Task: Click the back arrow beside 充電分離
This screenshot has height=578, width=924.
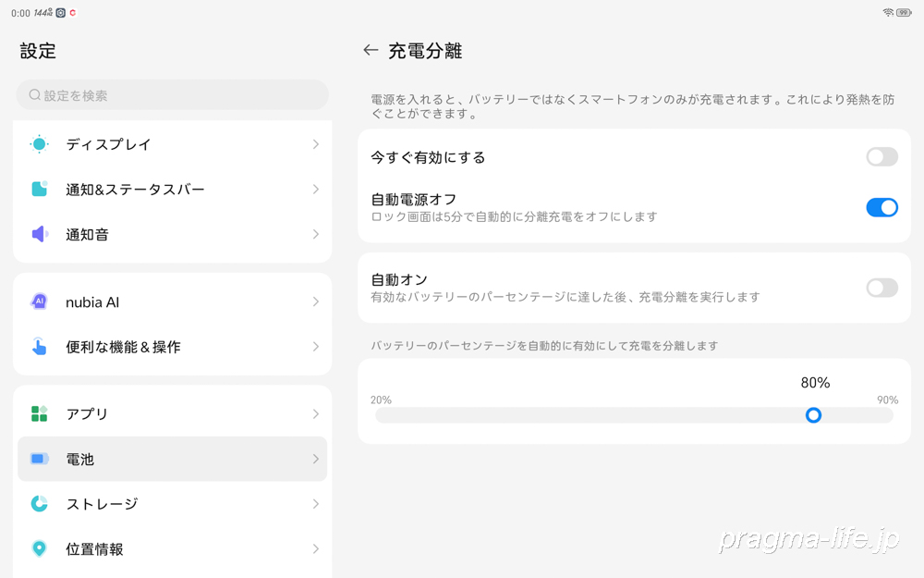Action: pyautogui.click(x=371, y=51)
